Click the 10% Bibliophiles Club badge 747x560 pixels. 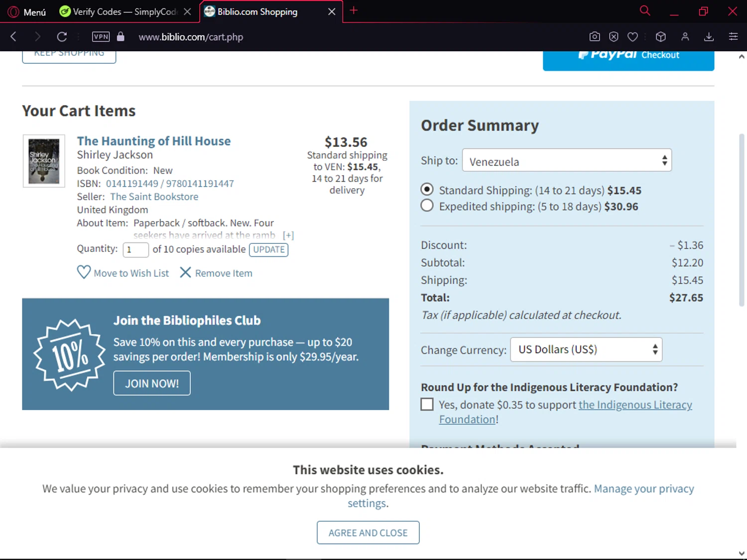coord(69,354)
